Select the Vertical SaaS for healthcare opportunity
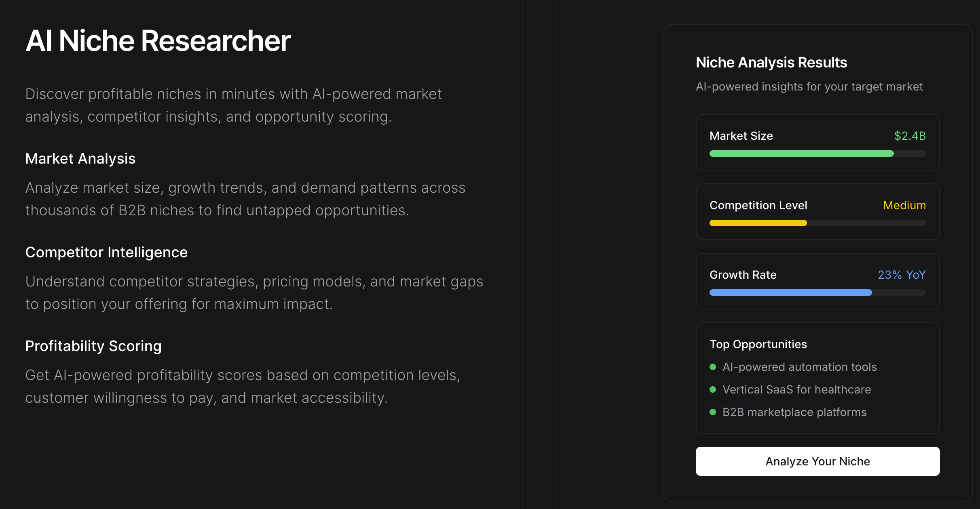 pos(796,389)
